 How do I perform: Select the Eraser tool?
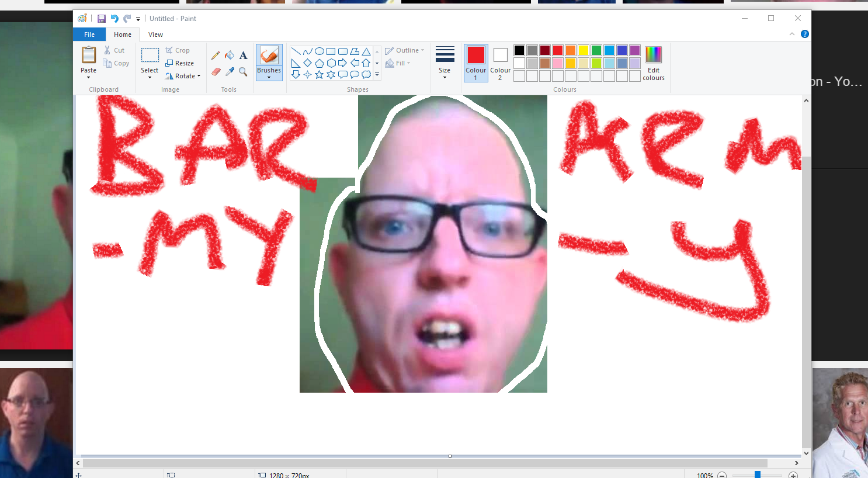tap(216, 72)
